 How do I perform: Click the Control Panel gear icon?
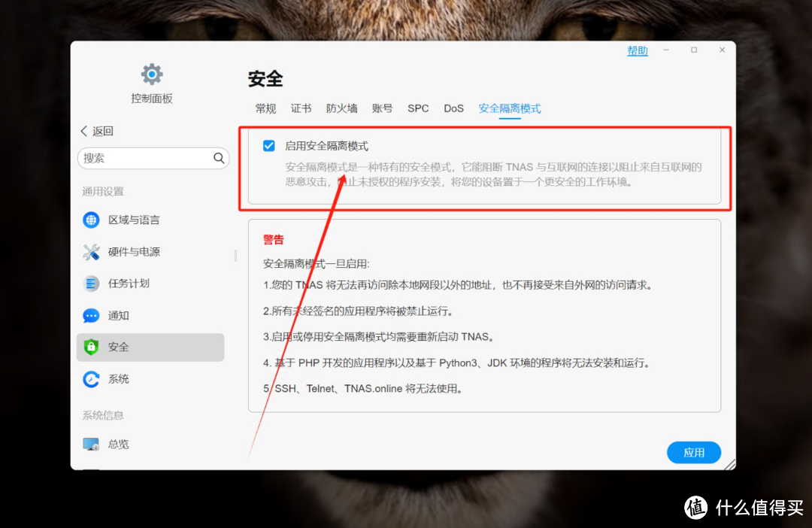(x=152, y=74)
